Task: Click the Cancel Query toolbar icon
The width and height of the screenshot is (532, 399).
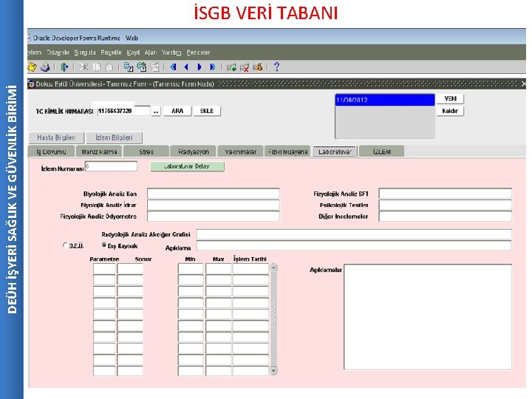Action: [155, 67]
